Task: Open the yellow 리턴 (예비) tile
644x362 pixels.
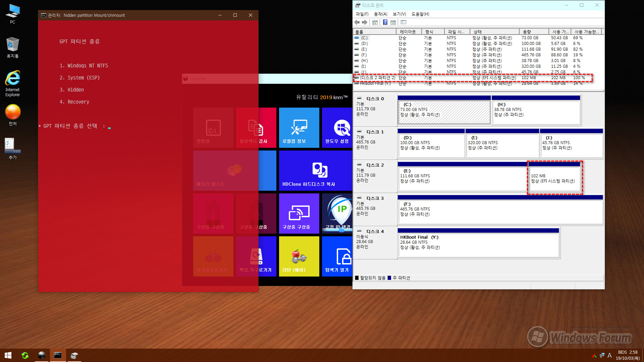Action: coord(299,256)
